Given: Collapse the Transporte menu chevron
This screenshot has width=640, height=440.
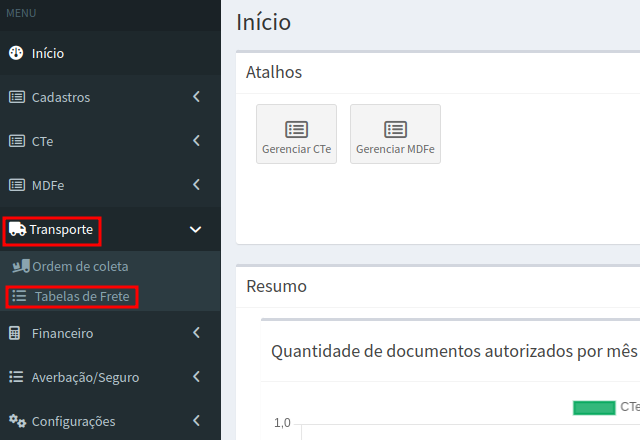Looking at the screenshot, I should (196, 230).
